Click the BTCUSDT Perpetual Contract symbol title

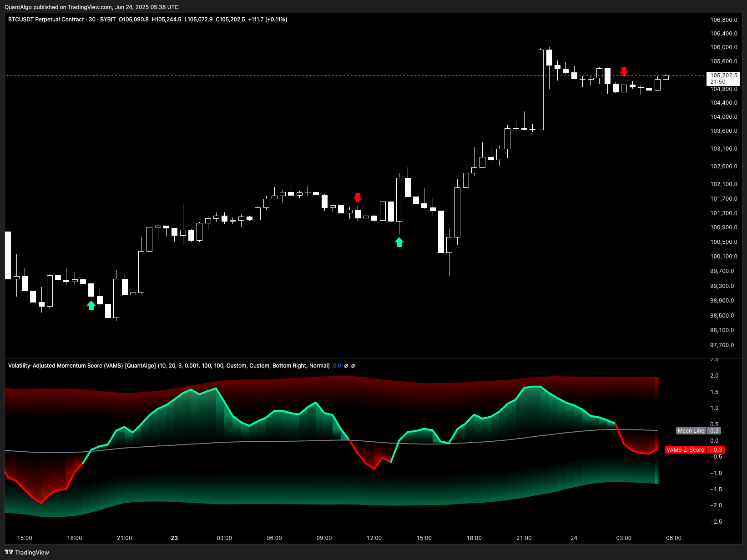click(x=46, y=20)
